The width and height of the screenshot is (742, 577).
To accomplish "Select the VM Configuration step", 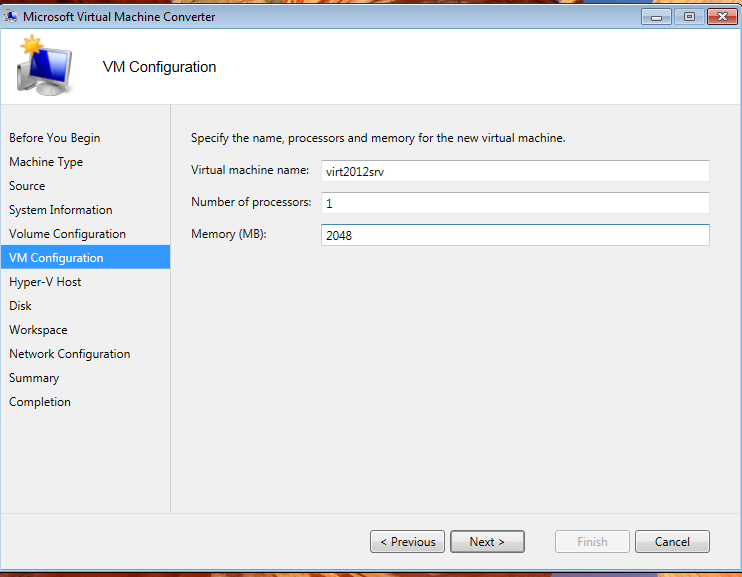I will click(56, 258).
